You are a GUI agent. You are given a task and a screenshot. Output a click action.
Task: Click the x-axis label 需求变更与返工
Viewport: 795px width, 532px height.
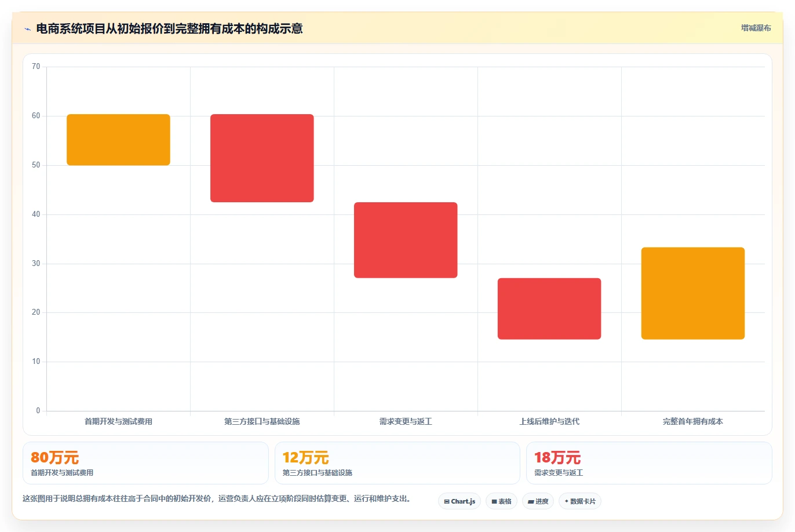(406, 421)
